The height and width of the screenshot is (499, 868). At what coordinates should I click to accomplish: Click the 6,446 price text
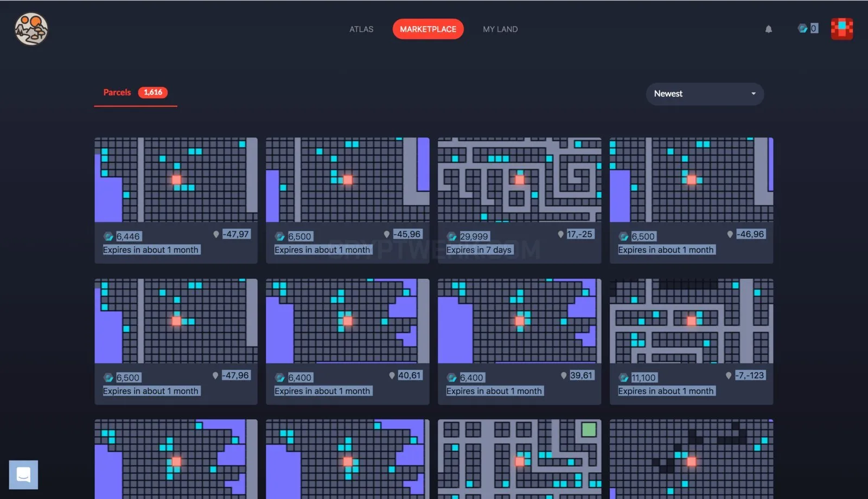[x=129, y=236]
